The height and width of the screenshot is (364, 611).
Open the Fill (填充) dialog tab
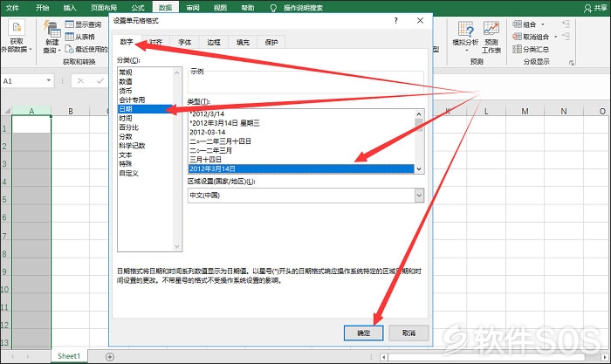[x=243, y=42]
